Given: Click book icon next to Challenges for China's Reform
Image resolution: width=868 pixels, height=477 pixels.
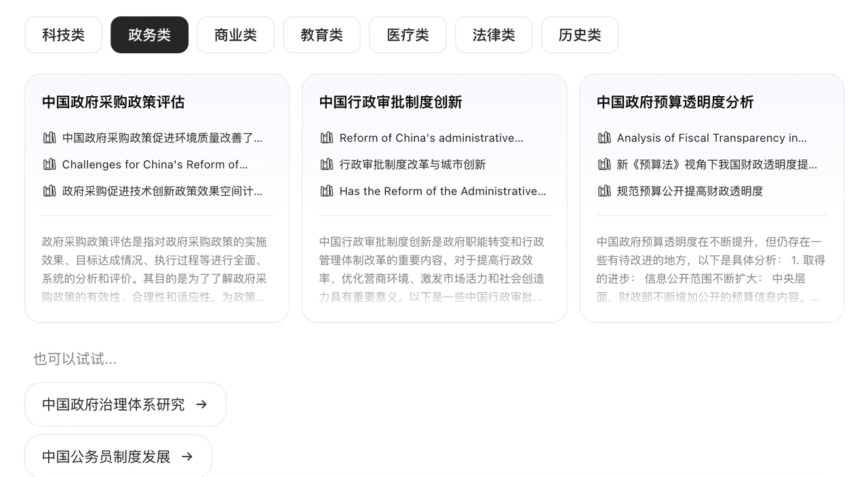Looking at the screenshot, I should click(50, 165).
